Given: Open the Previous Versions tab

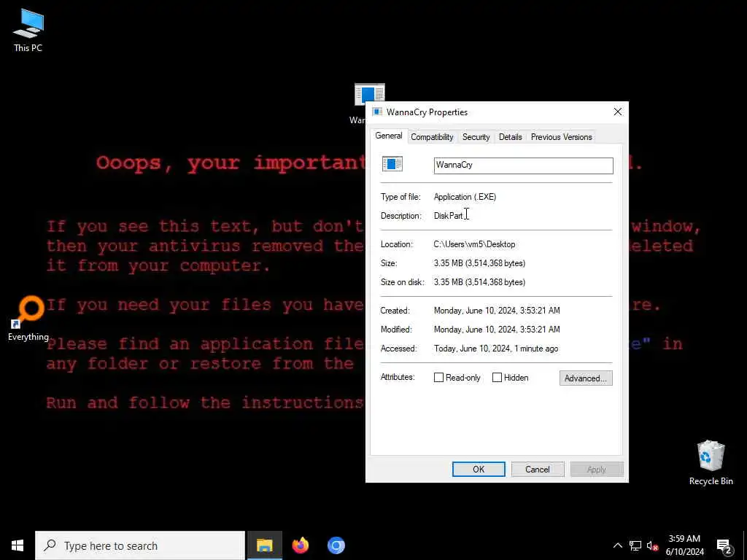Looking at the screenshot, I should point(561,137).
